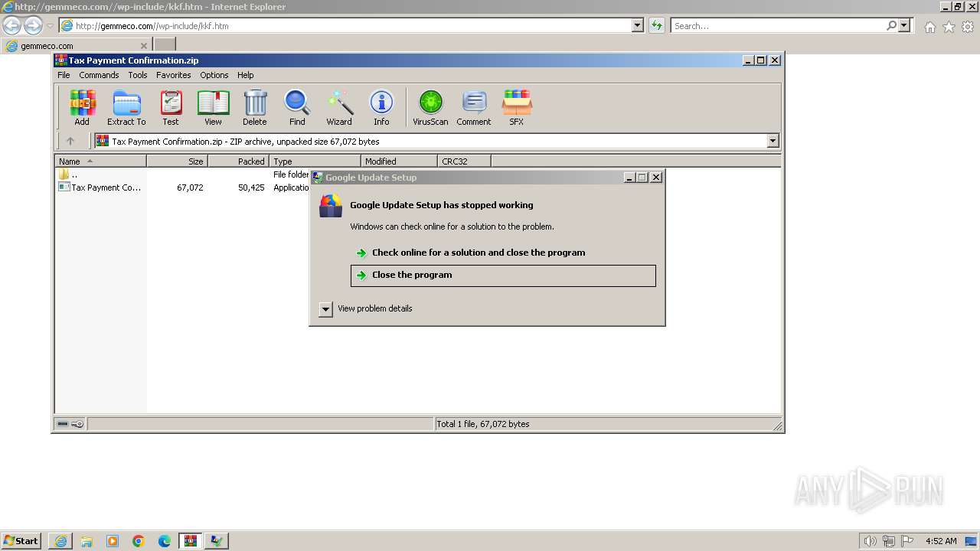Go up one folder level arrow

[x=70, y=141]
